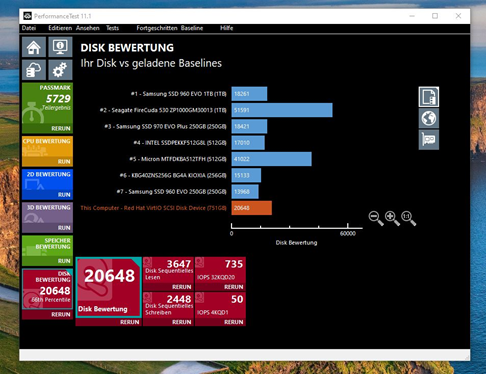Open the Baseline menu

click(192, 28)
